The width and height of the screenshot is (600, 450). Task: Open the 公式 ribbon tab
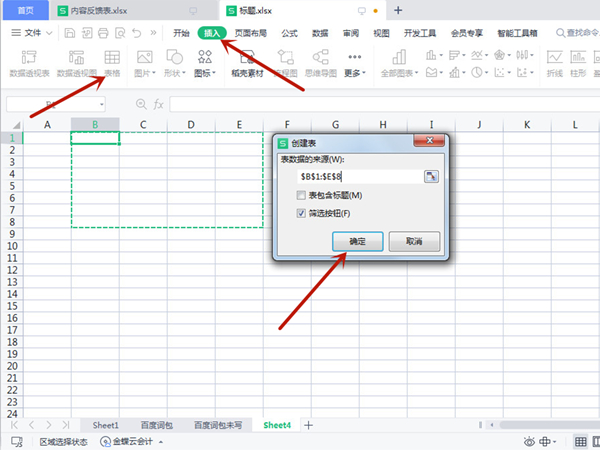290,33
